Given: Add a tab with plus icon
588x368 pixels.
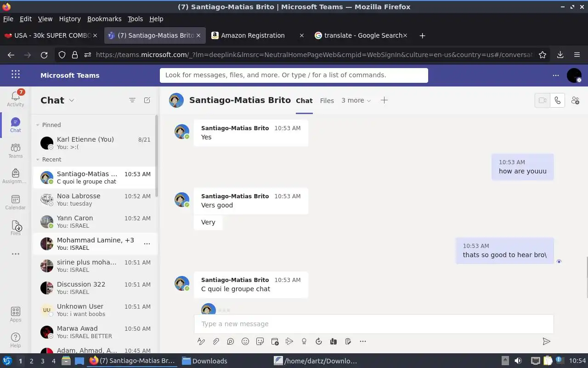Looking at the screenshot, I should point(384,100).
